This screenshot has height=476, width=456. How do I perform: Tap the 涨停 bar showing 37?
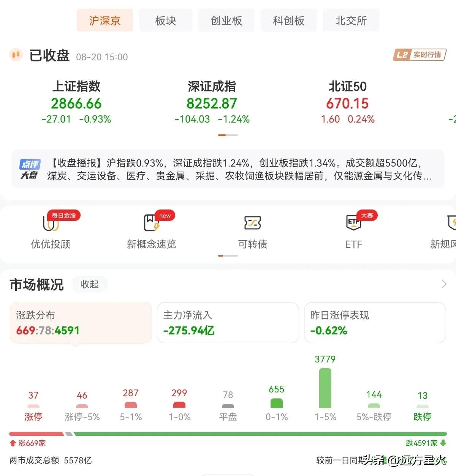[x=33, y=406]
